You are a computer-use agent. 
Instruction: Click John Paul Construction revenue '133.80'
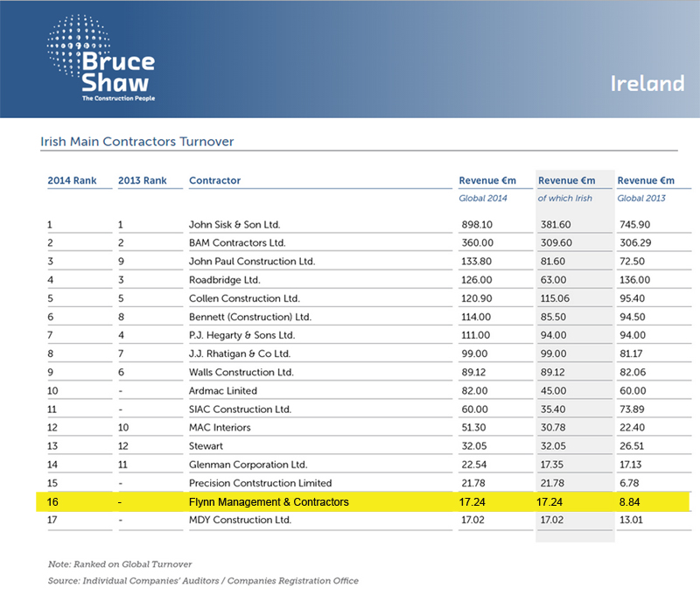[476, 262]
